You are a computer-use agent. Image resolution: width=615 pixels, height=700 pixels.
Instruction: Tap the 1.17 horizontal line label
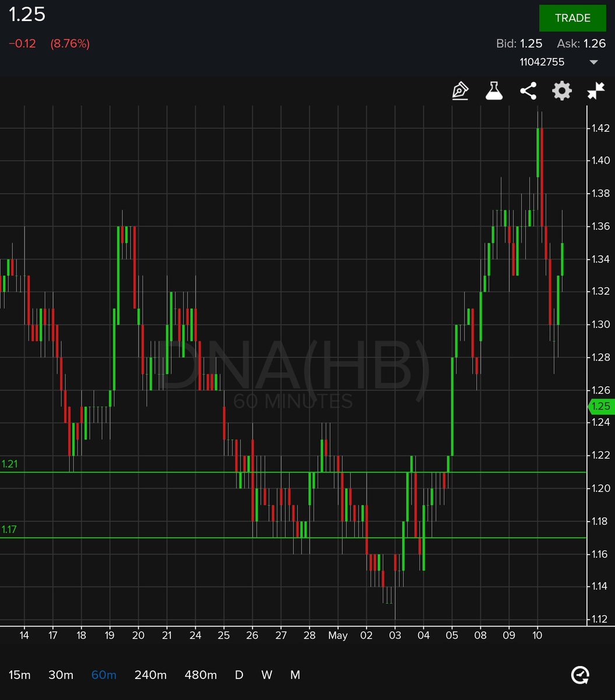pyautogui.click(x=9, y=530)
